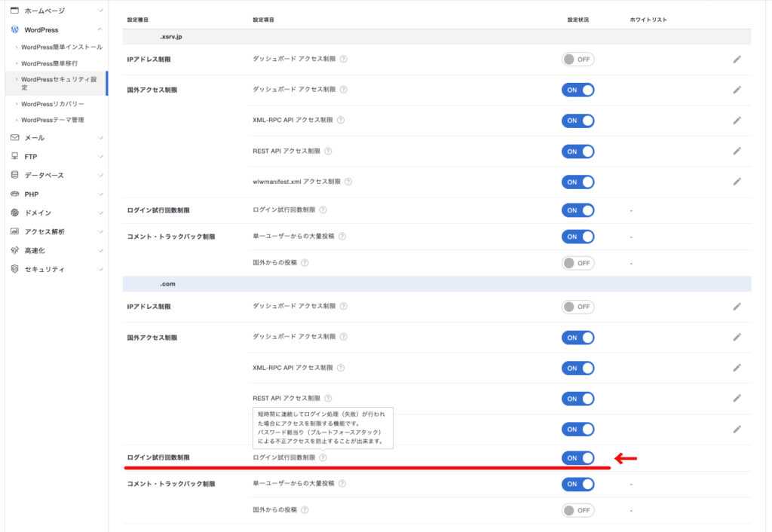772x532 pixels.
Task: Open WordPress簡単移行 menu item
Action: [x=49, y=63]
